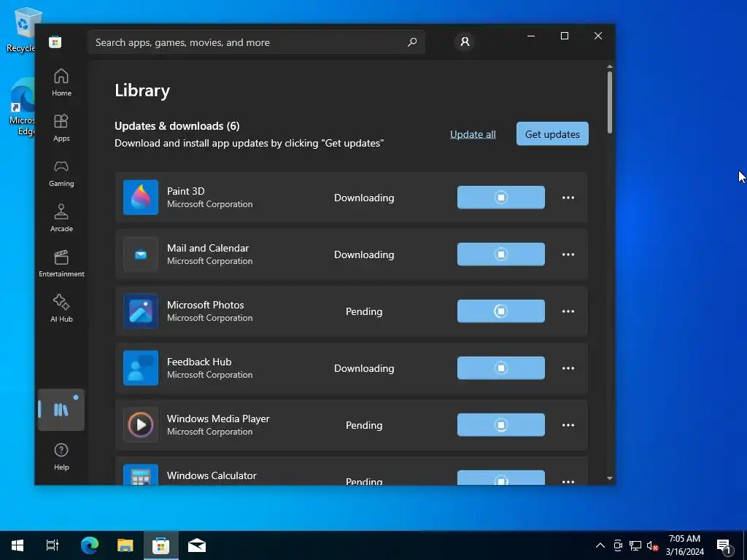
Task: Click the Microsoft Store logo icon
Action: (x=55, y=42)
